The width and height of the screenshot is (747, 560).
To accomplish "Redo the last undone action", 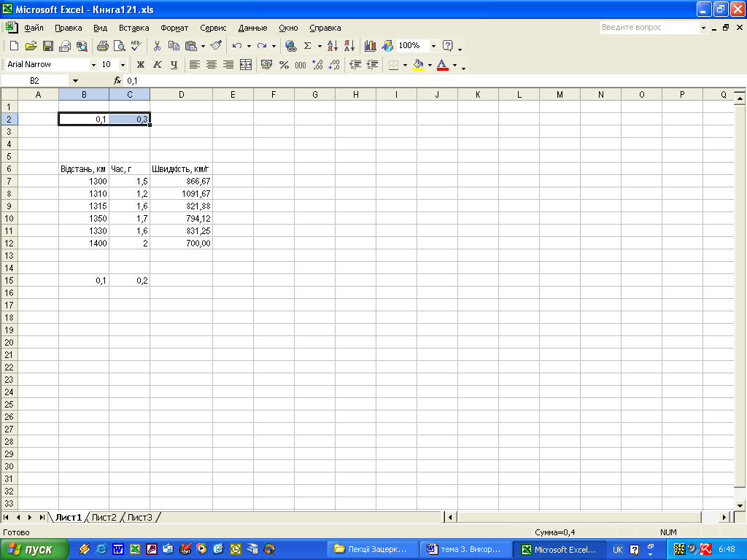I will (262, 46).
